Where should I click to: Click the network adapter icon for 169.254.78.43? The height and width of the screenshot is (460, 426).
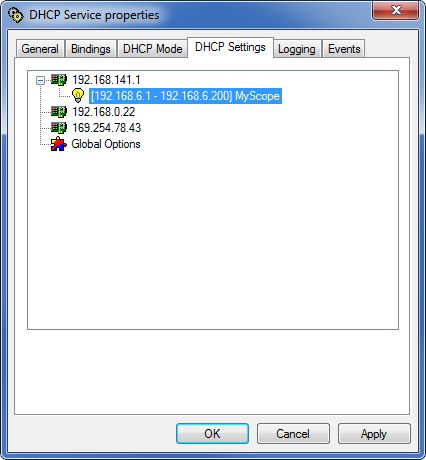point(59,128)
